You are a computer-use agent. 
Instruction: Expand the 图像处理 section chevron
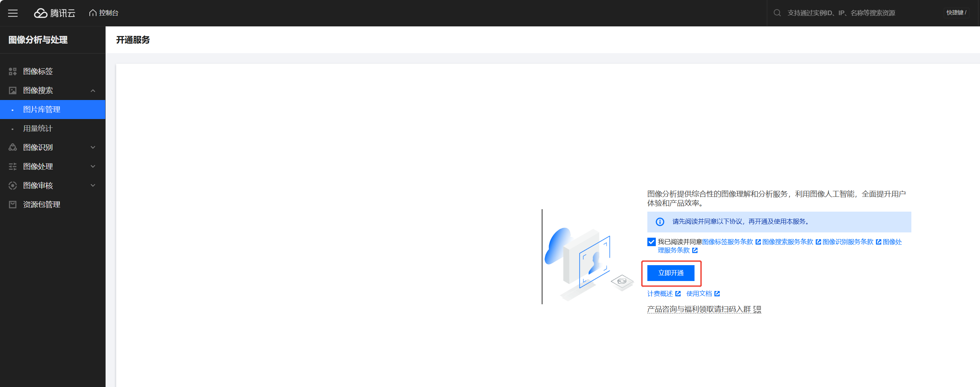click(x=93, y=167)
